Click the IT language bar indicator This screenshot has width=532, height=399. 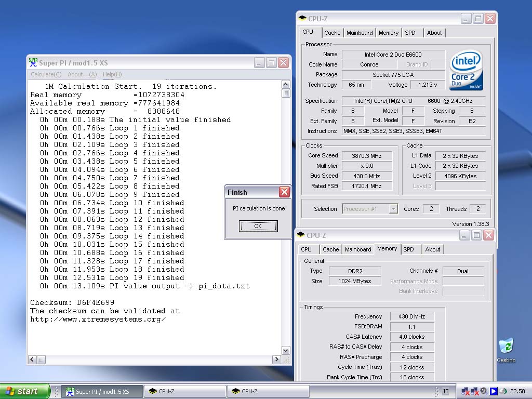446,391
